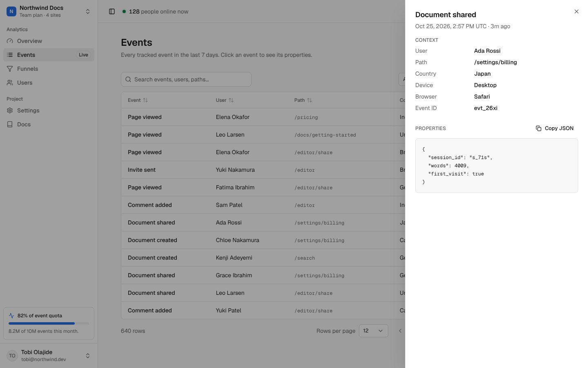Click the event quota activity icon
This screenshot has width=588, height=368.
pos(11,316)
